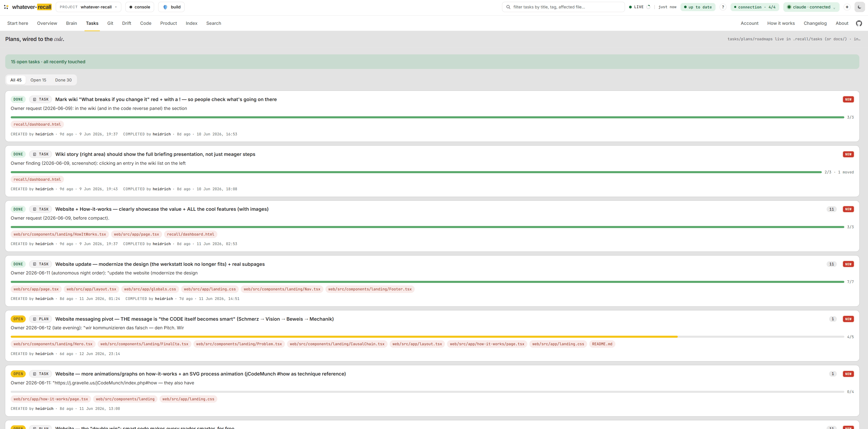The height and width of the screenshot is (429, 868).
Task: Toggle dark mode with the moon icon
Action: [x=859, y=7]
